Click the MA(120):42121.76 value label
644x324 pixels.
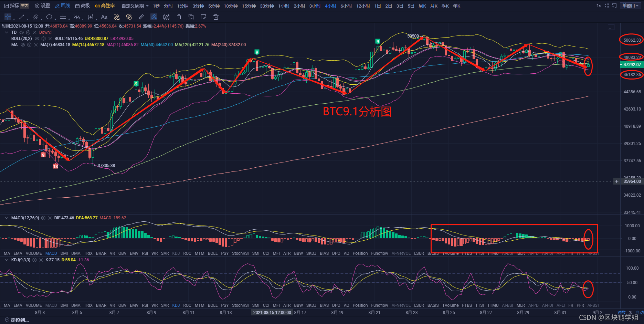click(x=192, y=45)
